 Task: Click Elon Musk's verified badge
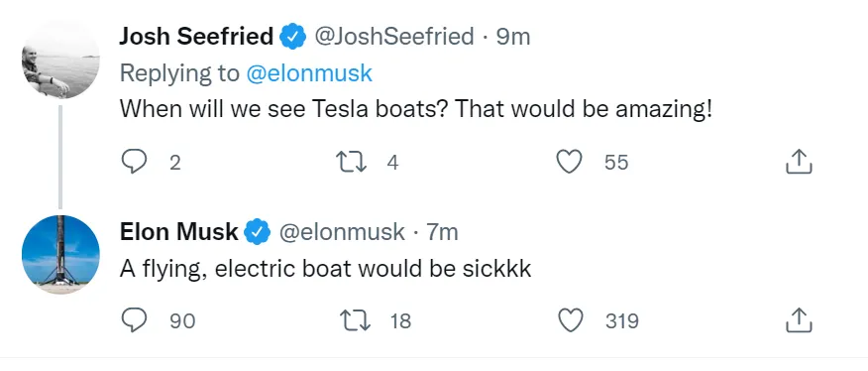pos(258,232)
